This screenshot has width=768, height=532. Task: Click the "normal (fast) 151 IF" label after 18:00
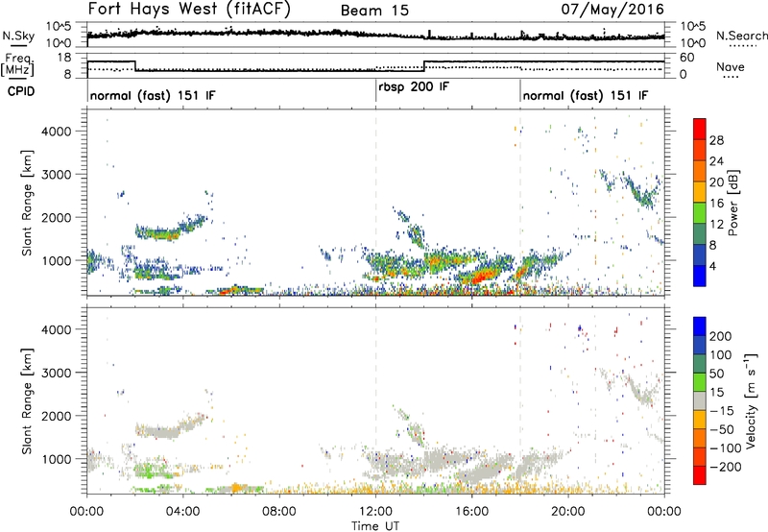pyautogui.click(x=586, y=96)
